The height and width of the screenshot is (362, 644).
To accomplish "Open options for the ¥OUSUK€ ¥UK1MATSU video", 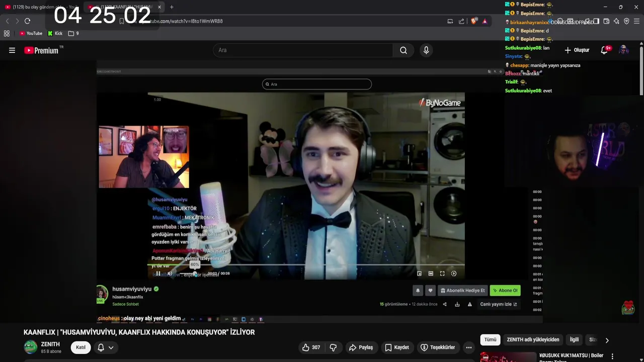I will tap(612, 356).
